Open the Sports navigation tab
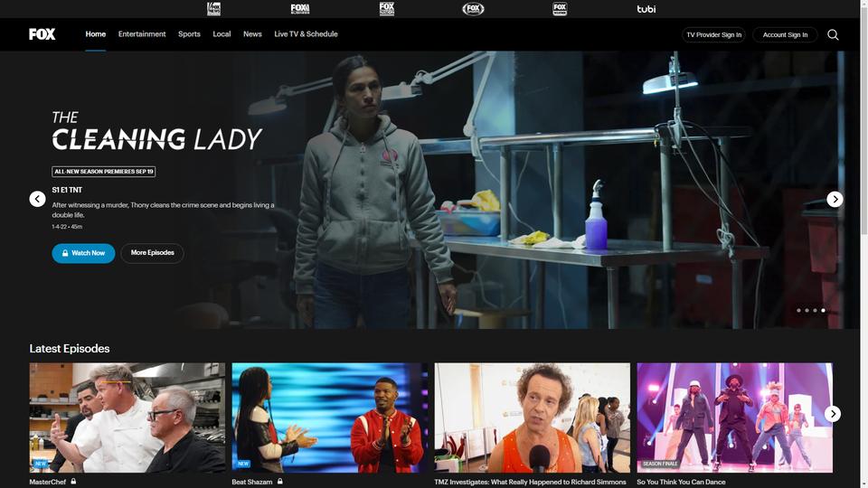 (x=189, y=34)
